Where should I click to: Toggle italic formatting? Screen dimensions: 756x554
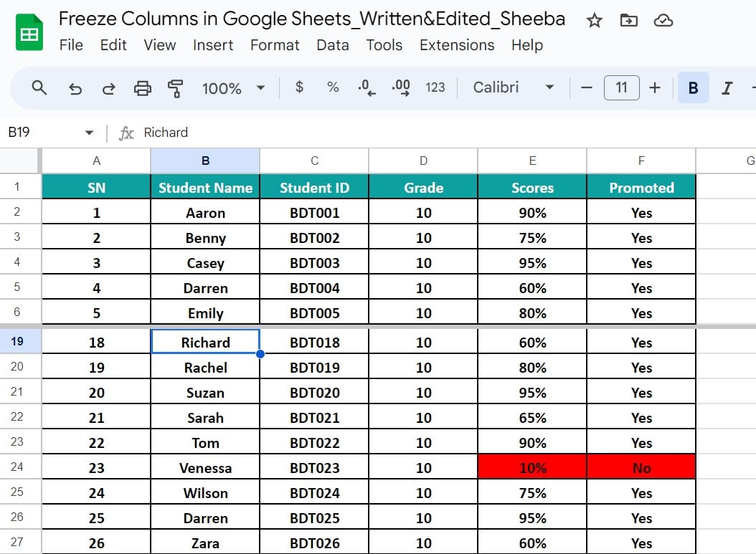[x=727, y=88]
